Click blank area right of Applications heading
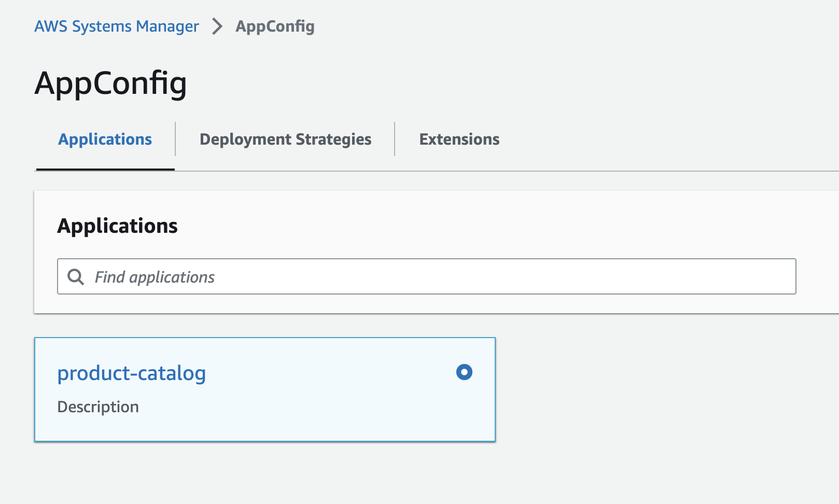The image size is (839, 504). pyautogui.click(x=467, y=226)
